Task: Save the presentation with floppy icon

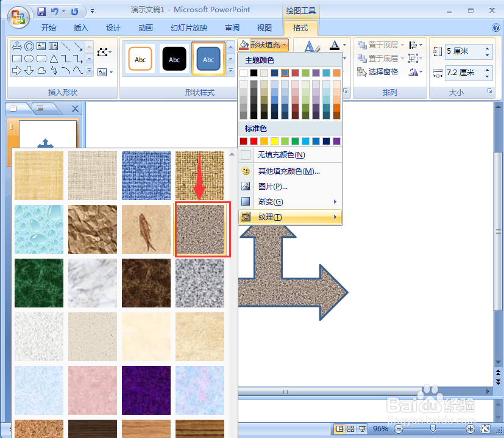Action: pos(41,12)
